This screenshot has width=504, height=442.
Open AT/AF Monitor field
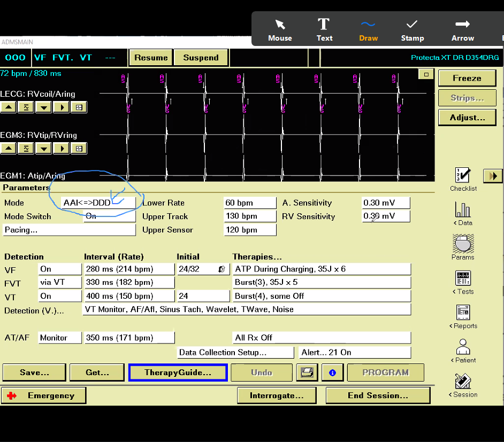click(60, 338)
